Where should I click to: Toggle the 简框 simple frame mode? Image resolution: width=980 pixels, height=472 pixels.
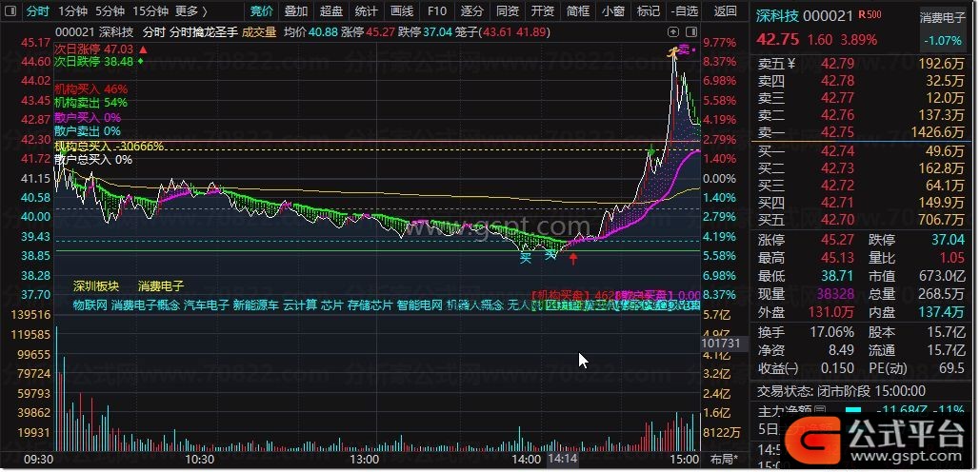[578, 11]
